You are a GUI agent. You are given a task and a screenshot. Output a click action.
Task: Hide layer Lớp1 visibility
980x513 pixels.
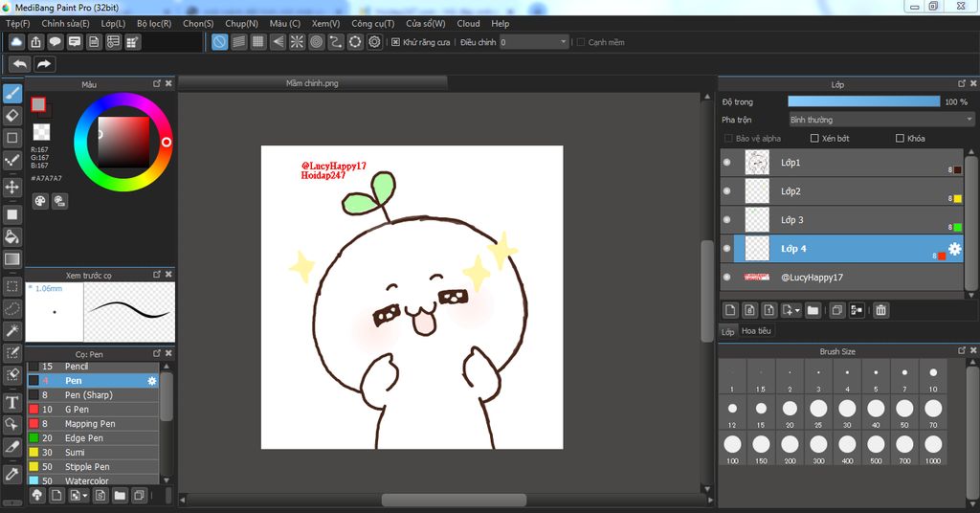point(727,163)
